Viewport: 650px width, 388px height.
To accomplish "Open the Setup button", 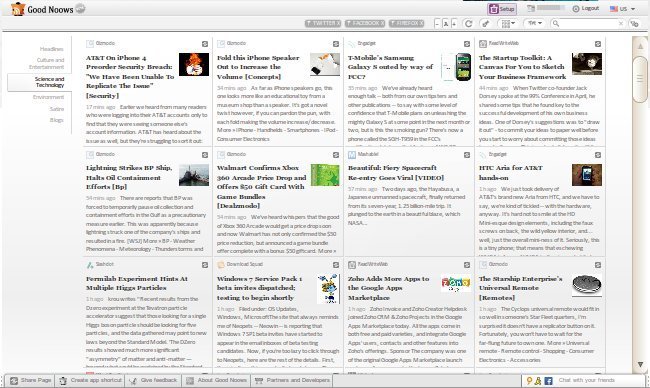I will (502, 9).
